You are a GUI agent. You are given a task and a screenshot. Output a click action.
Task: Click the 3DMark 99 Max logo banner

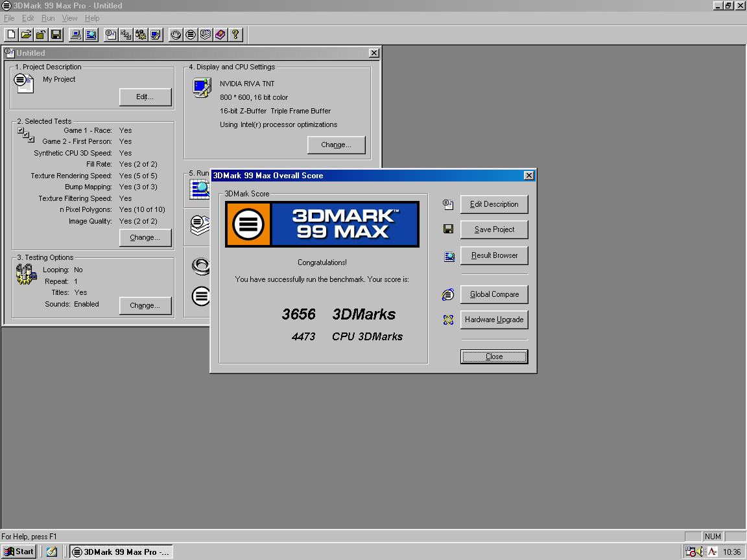coord(322,224)
